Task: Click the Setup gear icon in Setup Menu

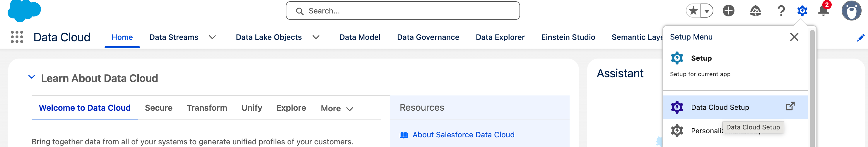Action: coord(677,58)
